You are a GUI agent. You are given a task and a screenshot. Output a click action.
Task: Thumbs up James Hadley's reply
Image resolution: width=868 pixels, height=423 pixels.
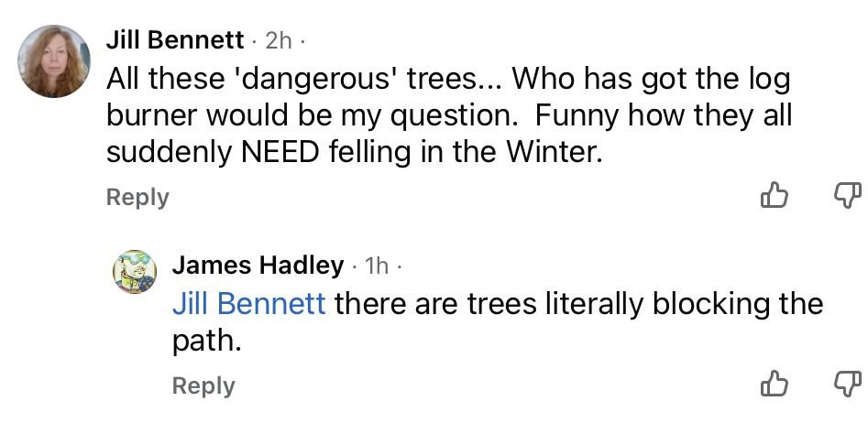click(775, 384)
